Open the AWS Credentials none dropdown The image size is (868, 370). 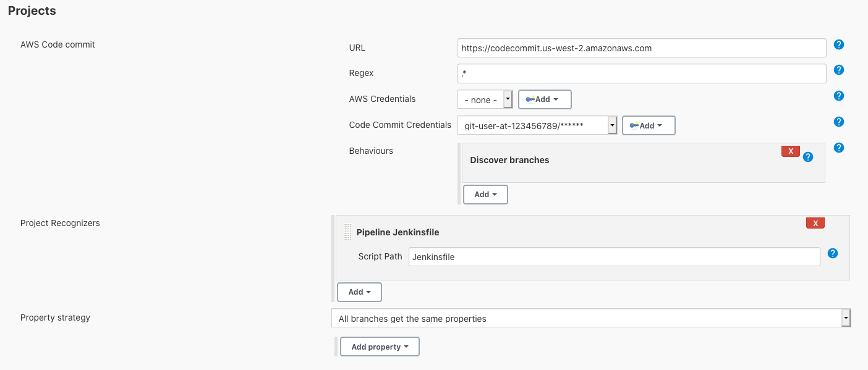[x=485, y=99]
